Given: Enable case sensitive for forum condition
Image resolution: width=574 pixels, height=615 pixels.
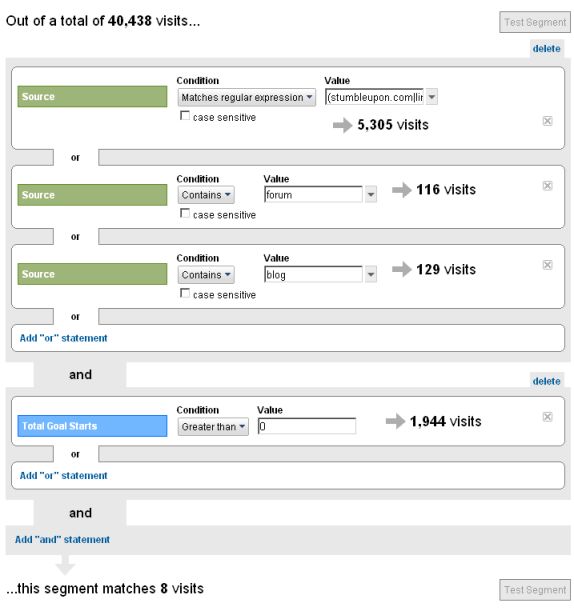Looking at the screenshot, I should [184, 213].
